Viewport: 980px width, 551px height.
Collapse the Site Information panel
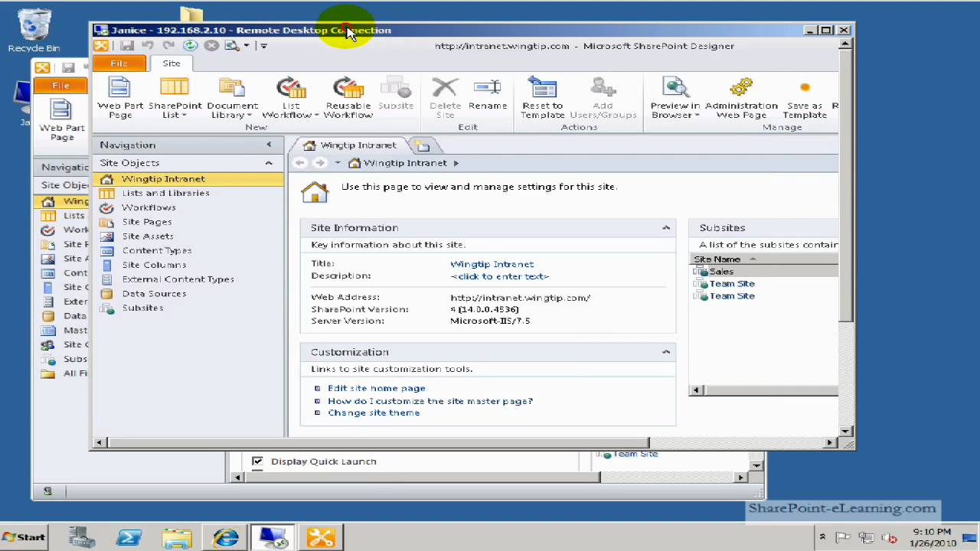(666, 227)
